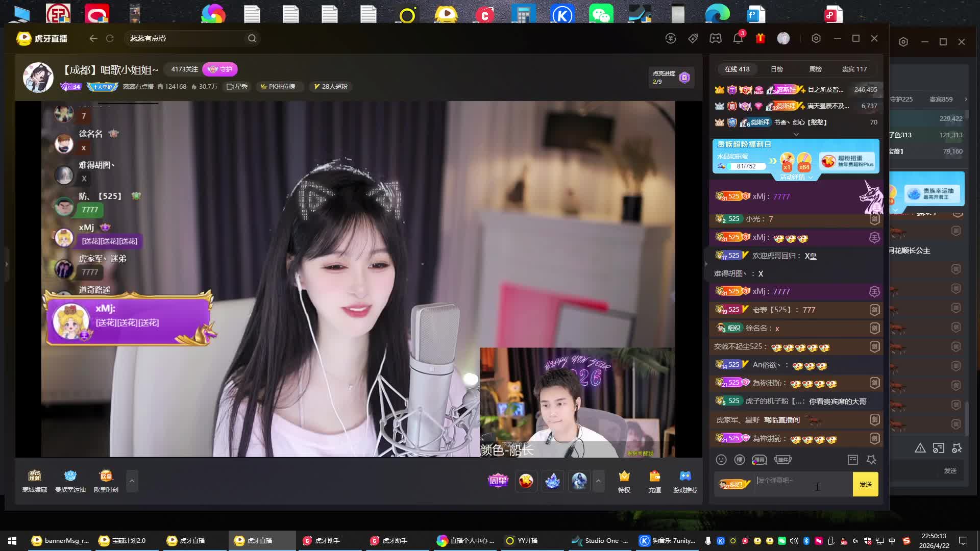Toggle the chat pin star icon
The width and height of the screenshot is (980, 551).
(x=872, y=460)
